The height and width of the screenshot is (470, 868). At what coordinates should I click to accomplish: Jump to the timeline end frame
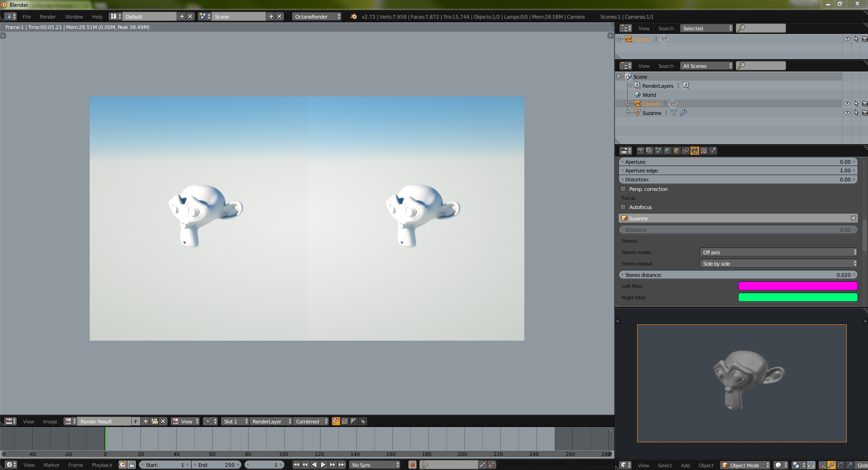click(341, 465)
